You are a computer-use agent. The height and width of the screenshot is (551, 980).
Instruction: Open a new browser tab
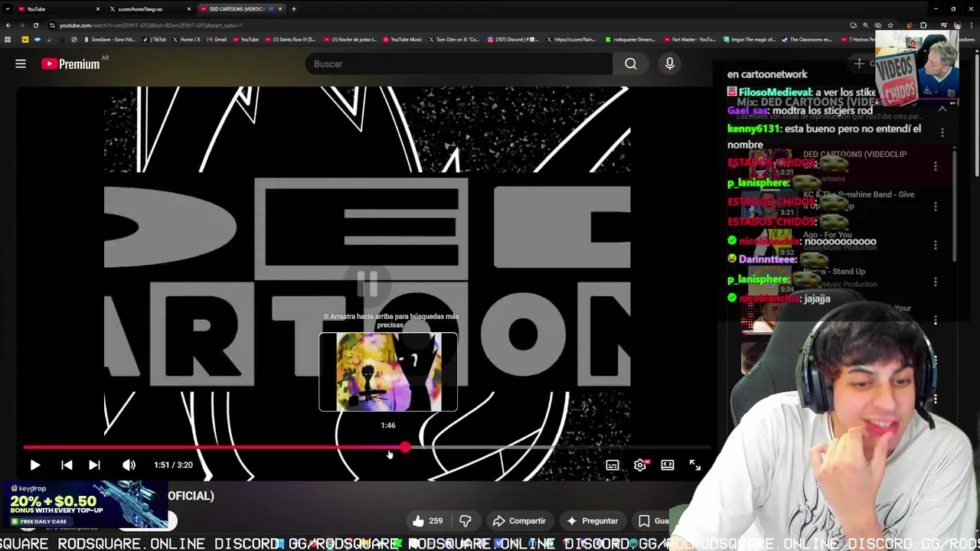coord(293,9)
